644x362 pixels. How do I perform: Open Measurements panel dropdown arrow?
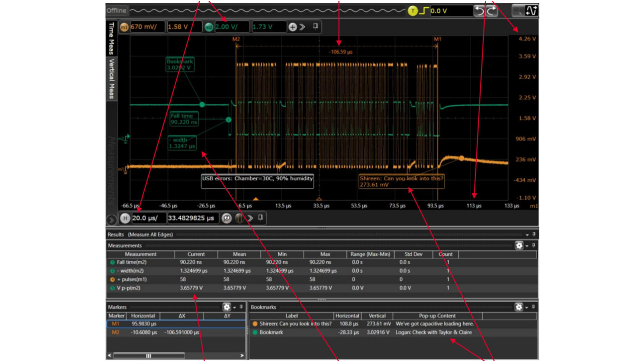point(527,246)
